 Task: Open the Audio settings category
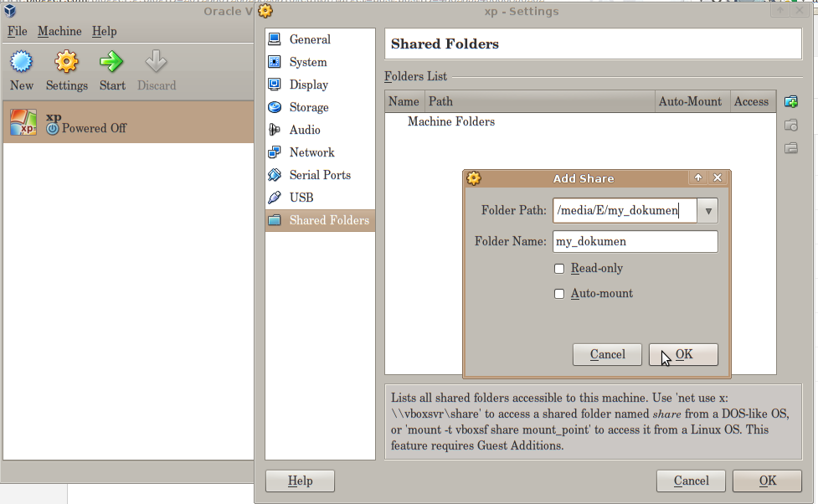point(320,130)
